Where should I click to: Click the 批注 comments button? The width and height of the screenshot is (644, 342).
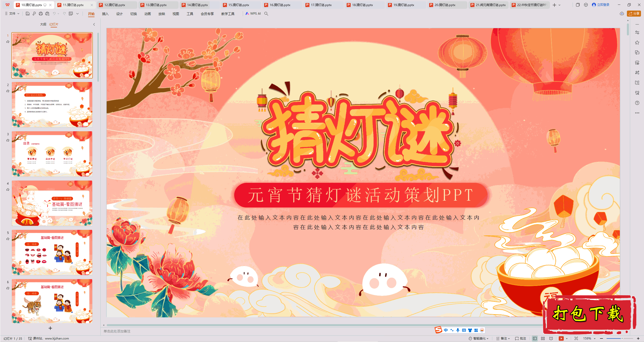[521, 338]
